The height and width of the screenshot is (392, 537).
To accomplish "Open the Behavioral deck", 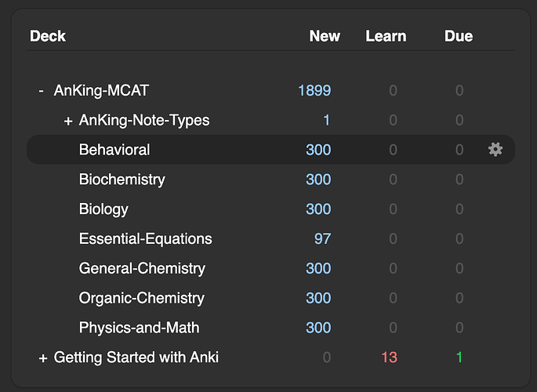I will [114, 149].
